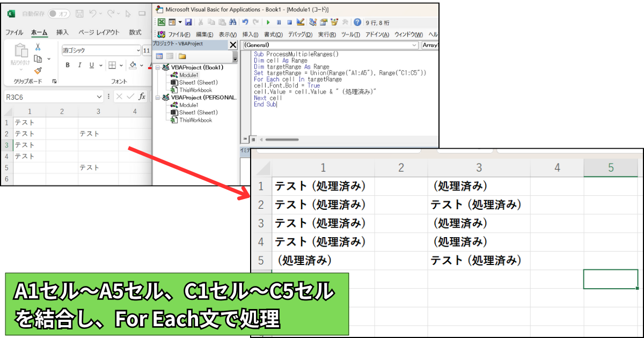Open the Name Box dropdown showing R3C6

click(99, 97)
